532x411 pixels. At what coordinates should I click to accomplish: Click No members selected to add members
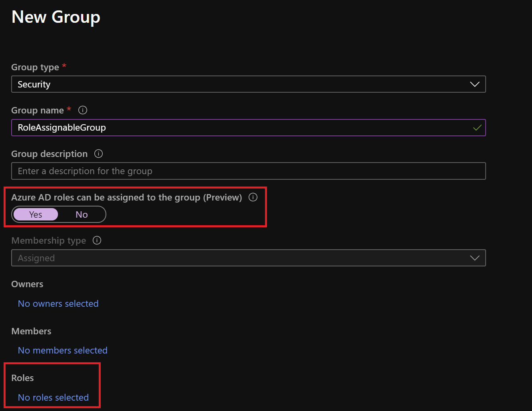pyautogui.click(x=62, y=350)
